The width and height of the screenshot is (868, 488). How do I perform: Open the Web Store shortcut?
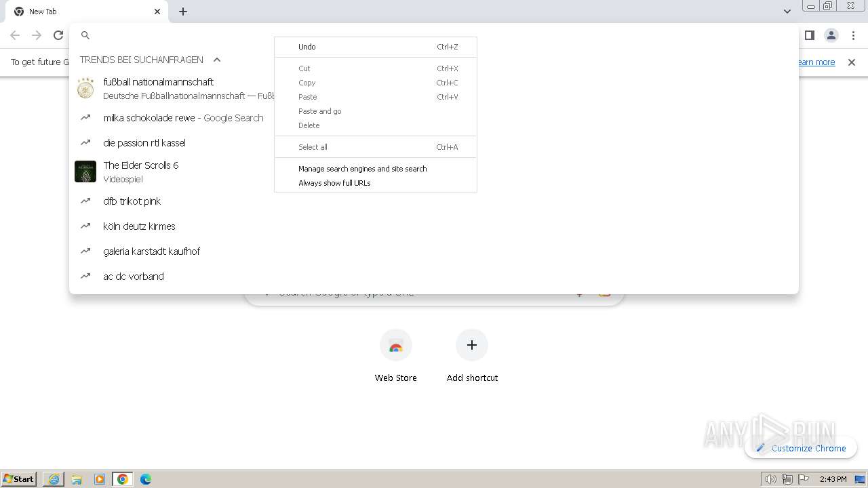(396, 356)
